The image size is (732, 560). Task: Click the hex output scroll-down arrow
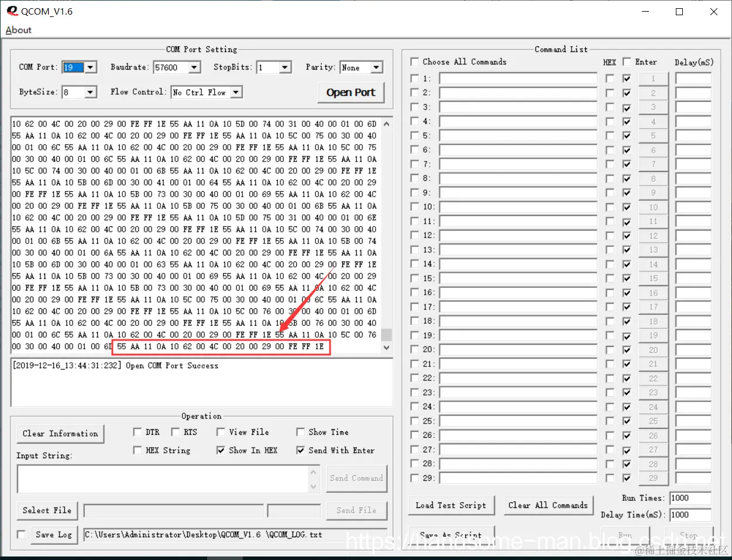[x=386, y=348]
